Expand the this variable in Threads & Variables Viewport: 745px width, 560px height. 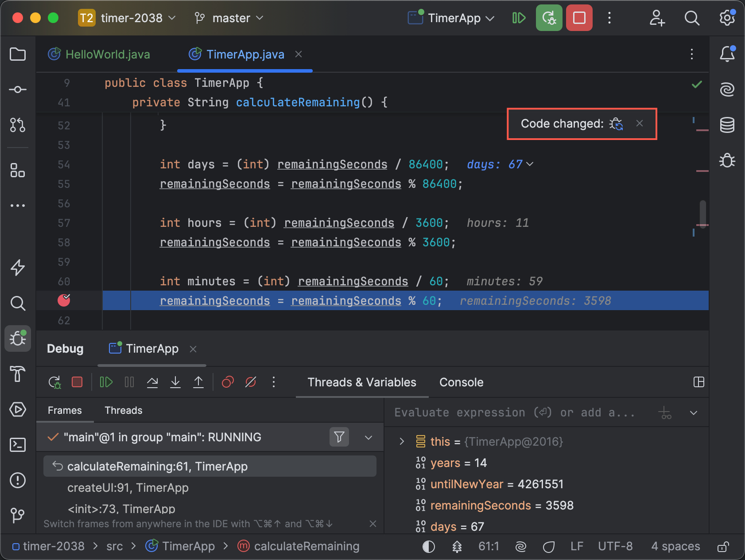tap(402, 441)
